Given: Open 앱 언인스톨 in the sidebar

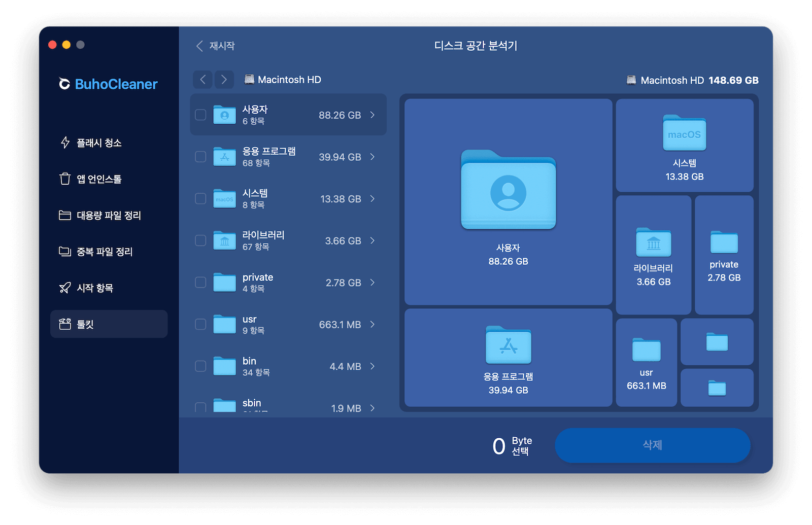Looking at the screenshot, I should [109, 179].
